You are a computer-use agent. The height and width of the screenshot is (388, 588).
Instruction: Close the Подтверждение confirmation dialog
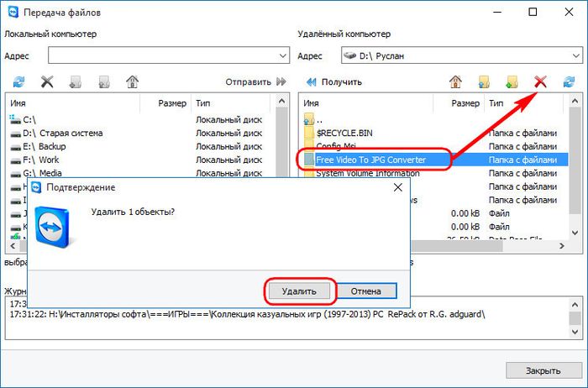[394, 188]
